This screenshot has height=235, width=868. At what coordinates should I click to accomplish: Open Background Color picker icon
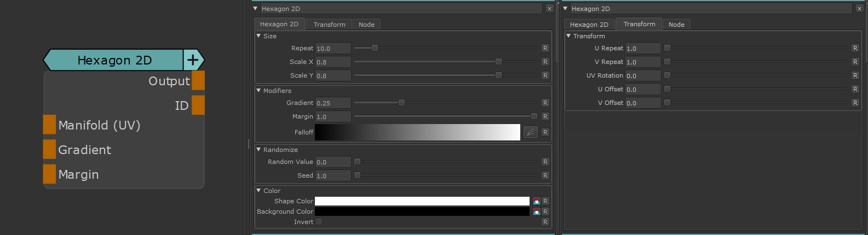click(x=537, y=211)
